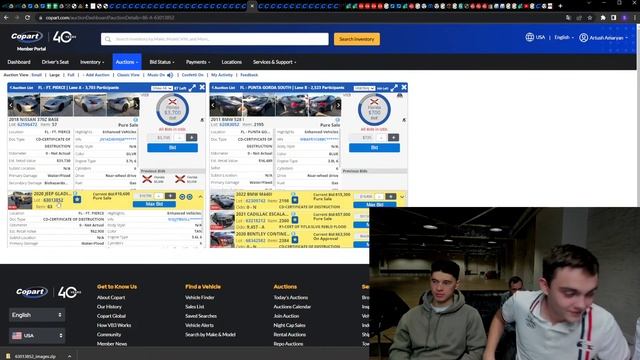
Task: Decrease bid with minus button in FT. PIERCE panel
Action: (180, 138)
